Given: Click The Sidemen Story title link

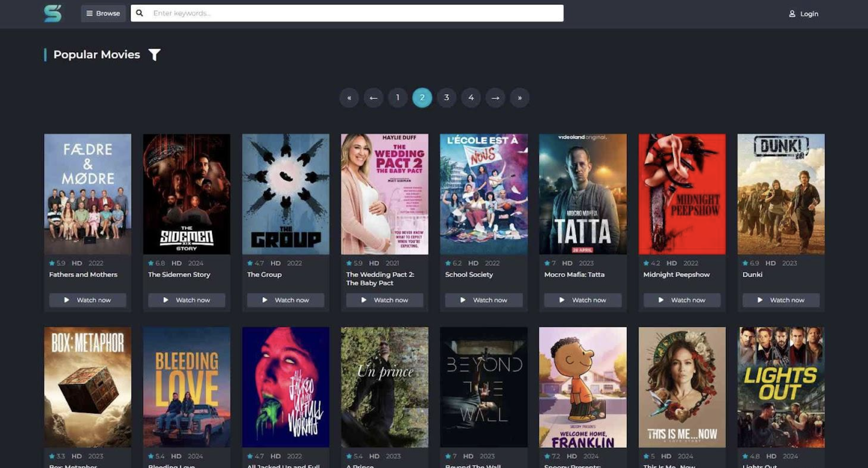Looking at the screenshot, I should [179, 274].
